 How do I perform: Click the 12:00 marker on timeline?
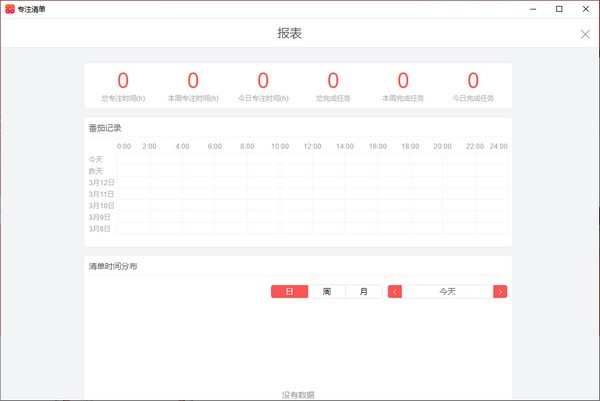click(x=312, y=146)
